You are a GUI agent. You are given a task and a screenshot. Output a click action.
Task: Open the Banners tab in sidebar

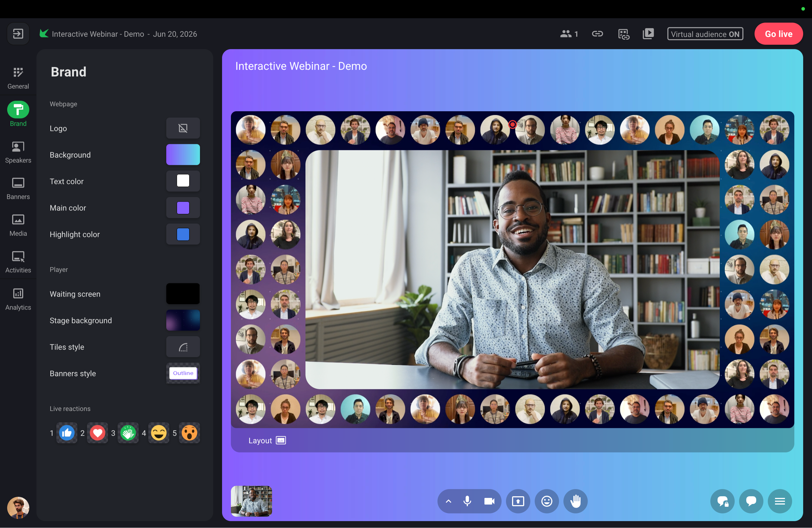[18, 189]
